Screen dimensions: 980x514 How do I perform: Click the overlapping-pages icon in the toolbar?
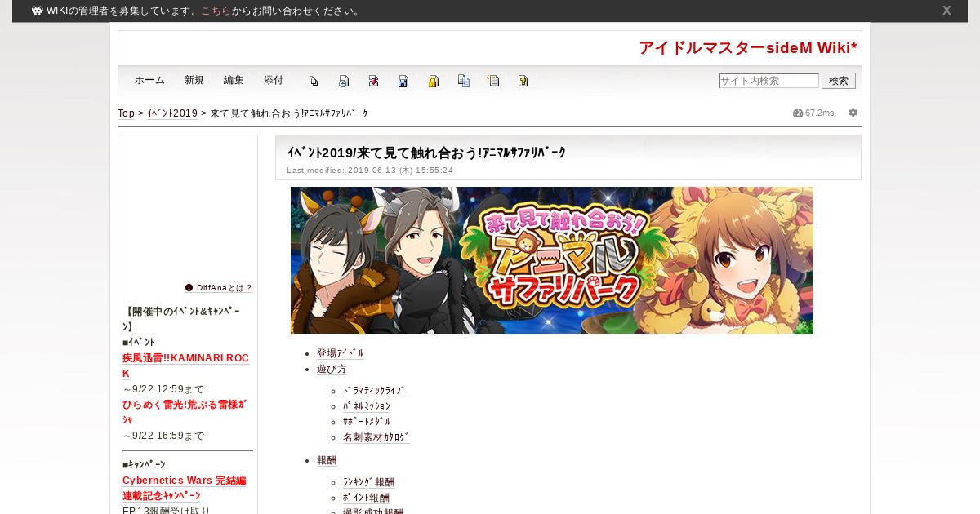coord(314,81)
